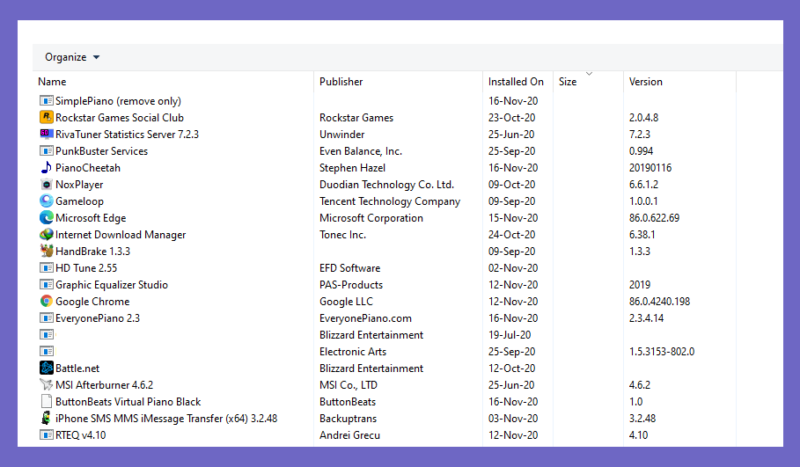Click the SimplePiano program icon
Image resolution: width=800 pixels, height=467 pixels.
tap(46, 101)
